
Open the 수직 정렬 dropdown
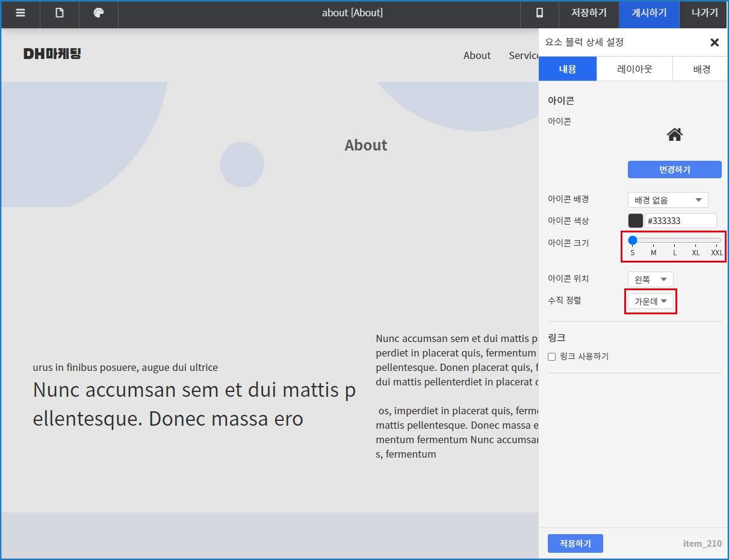[650, 301]
